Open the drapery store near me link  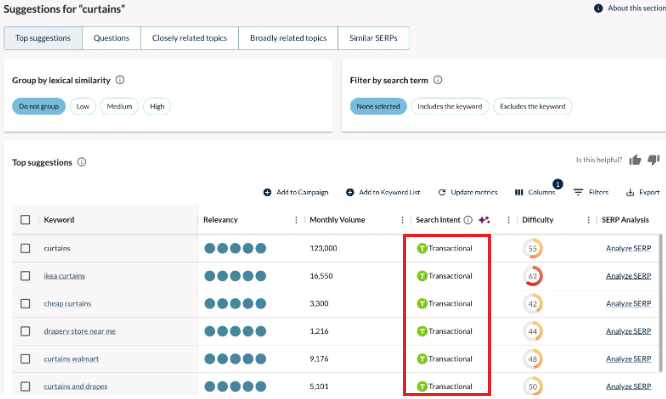pyautogui.click(x=79, y=331)
